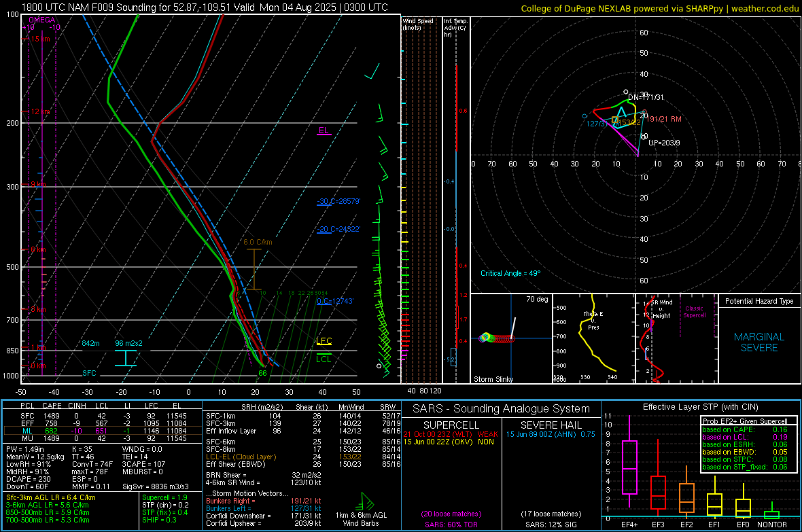Screen dimensions: 802x532
Task: Click the cyan effective inflow layer bracket
Action: click(x=125, y=358)
